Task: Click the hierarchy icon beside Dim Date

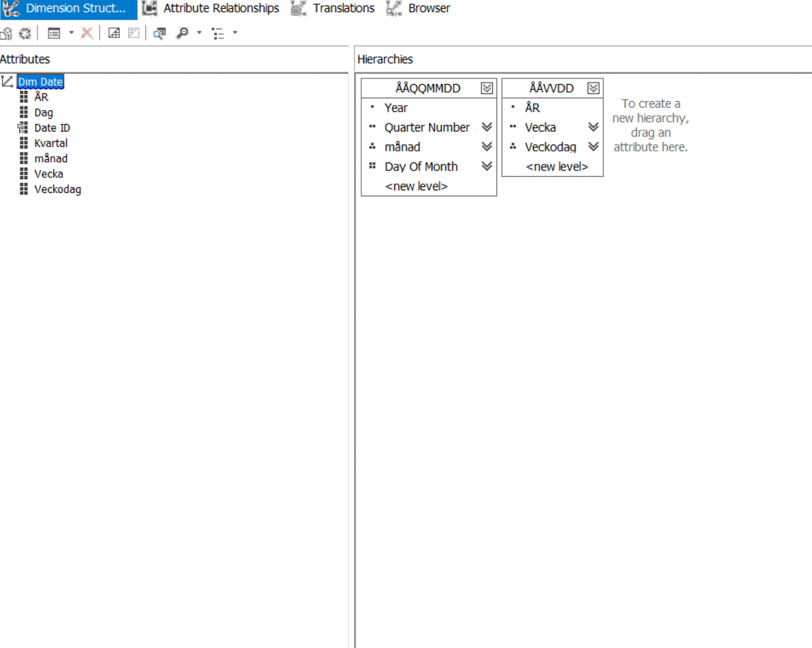Action: (9, 81)
